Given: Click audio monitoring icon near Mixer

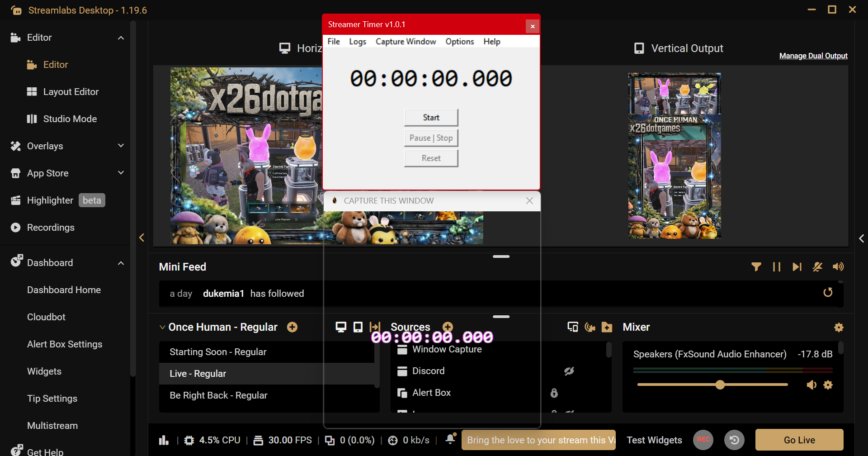Looking at the screenshot, I should [x=590, y=327].
